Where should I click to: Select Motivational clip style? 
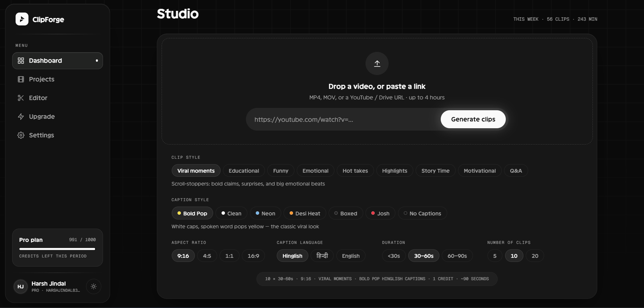[480, 171]
